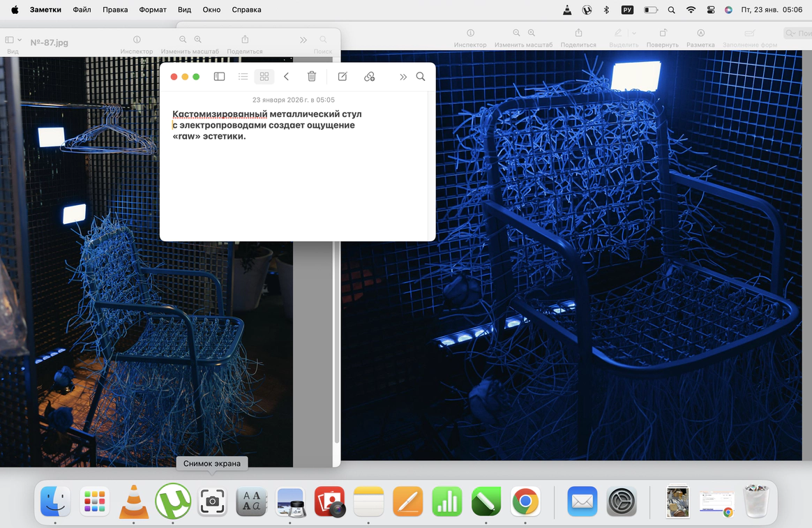Expand hidden Notes toolbar items
The height and width of the screenshot is (528, 812).
(403, 77)
